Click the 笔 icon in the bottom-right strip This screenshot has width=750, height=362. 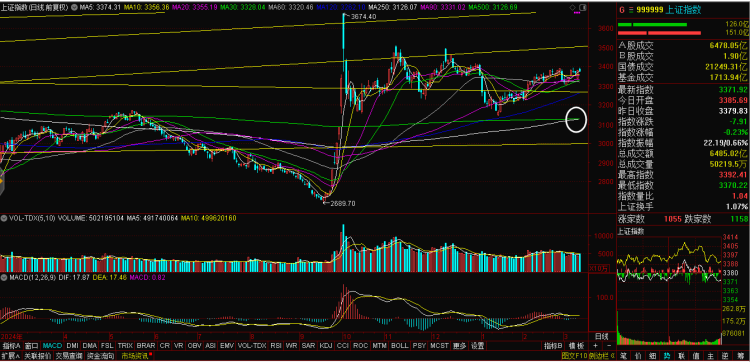tap(624, 356)
